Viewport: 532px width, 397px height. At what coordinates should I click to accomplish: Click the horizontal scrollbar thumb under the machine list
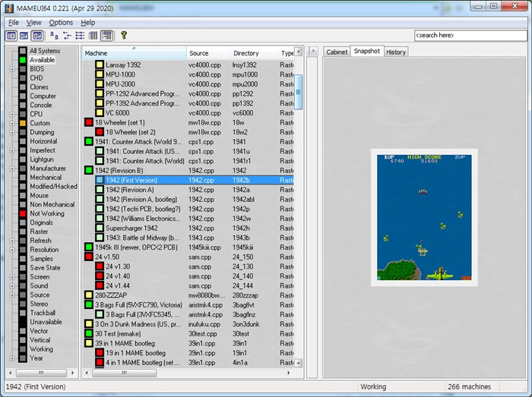click(x=124, y=373)
